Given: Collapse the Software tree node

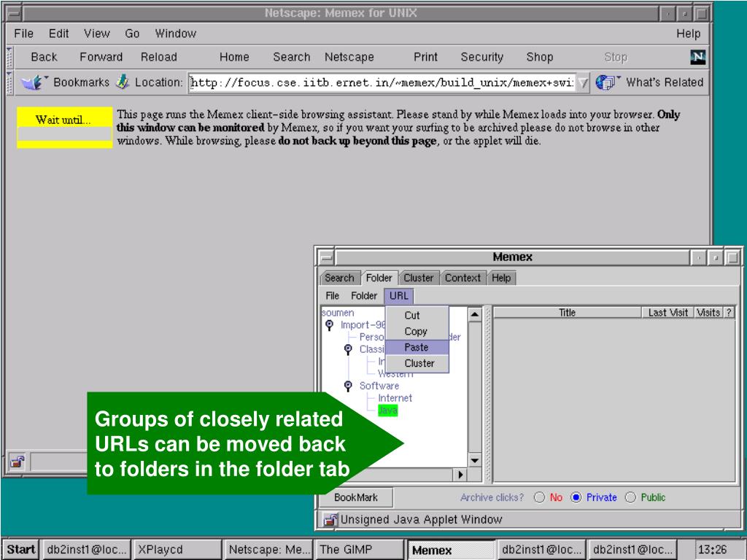Looking at the screenshot, I should (348, 386).
